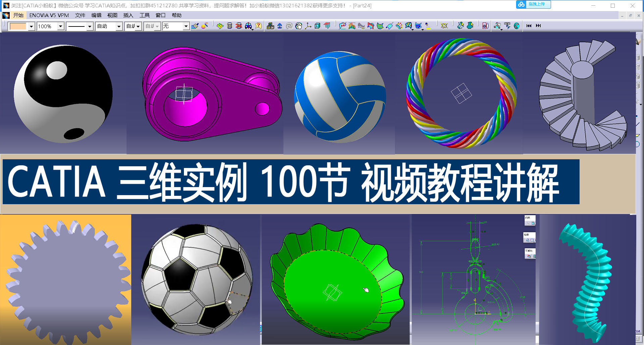644x345 pixels.
Task: Click the question mark head icon
Action: click(x=258, y=26)
